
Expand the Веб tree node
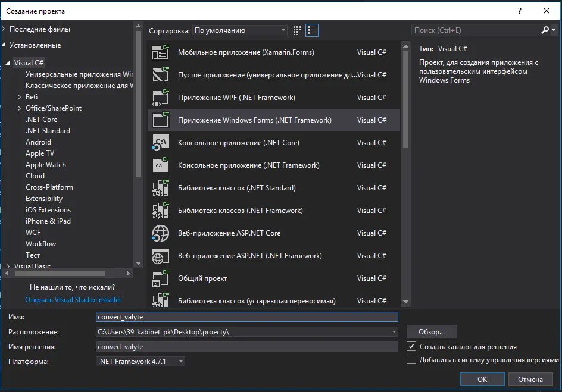pos(20,96)
